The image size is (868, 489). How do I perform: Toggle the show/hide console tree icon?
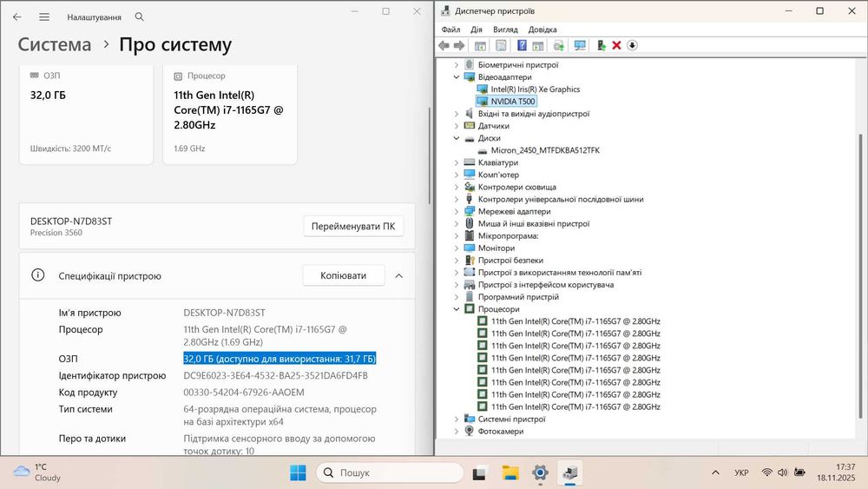point(480,45)
